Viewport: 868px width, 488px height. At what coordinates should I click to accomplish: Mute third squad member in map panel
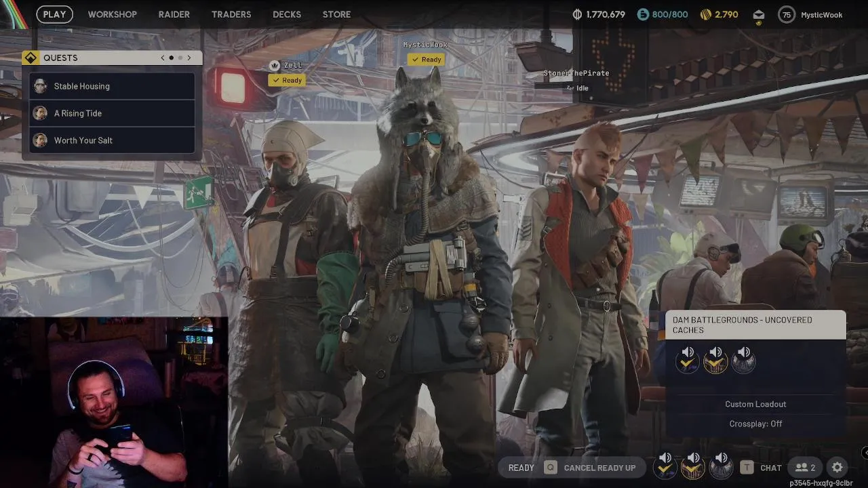coord(744,360)
